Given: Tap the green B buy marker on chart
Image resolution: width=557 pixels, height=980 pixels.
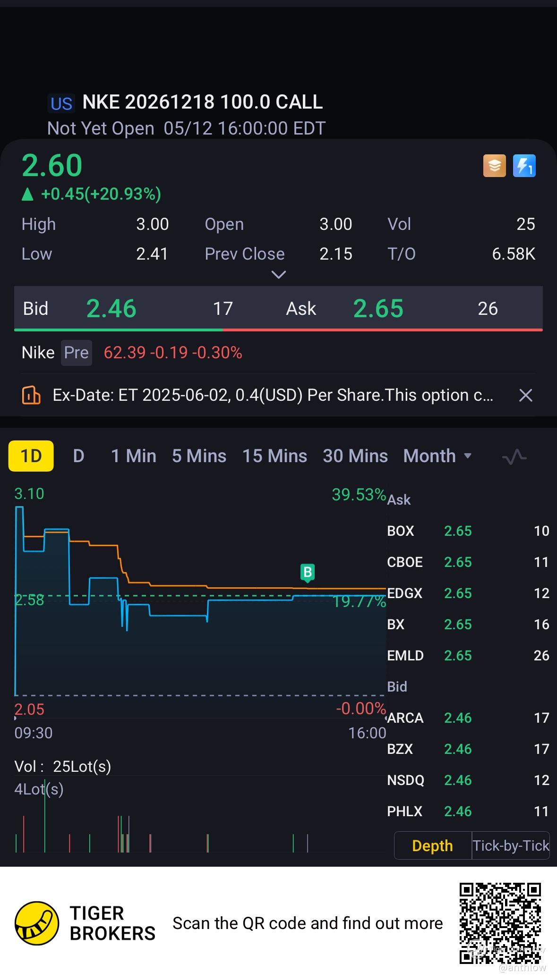Looking at the screenshot, I should pyautogui.click(x=308, y=573).
